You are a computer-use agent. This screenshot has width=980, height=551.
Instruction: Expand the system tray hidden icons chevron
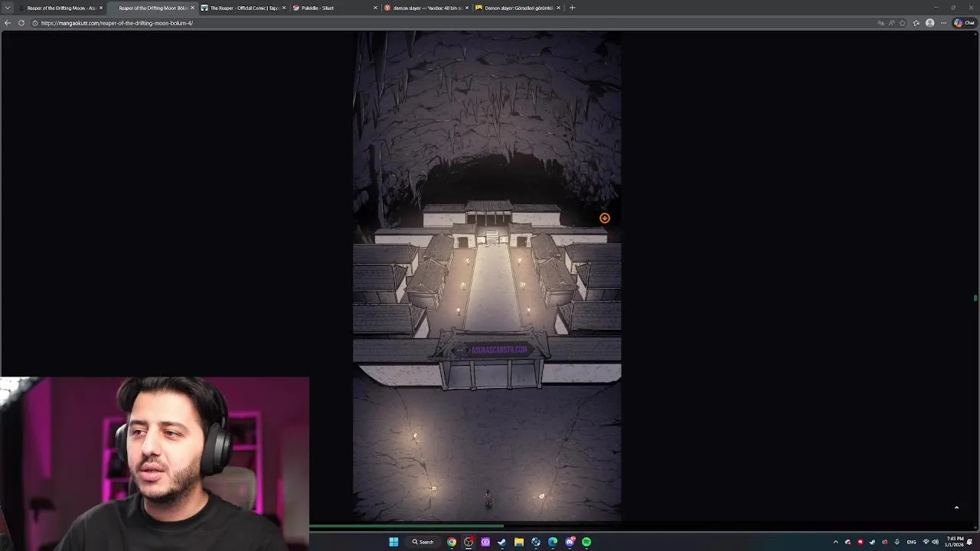click(x=835, y=542)
